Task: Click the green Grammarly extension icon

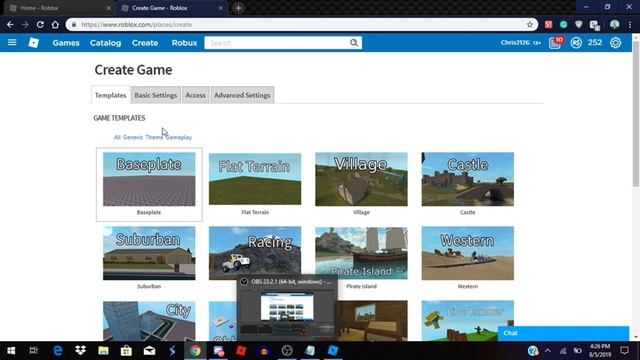Action: coord(564,24)
